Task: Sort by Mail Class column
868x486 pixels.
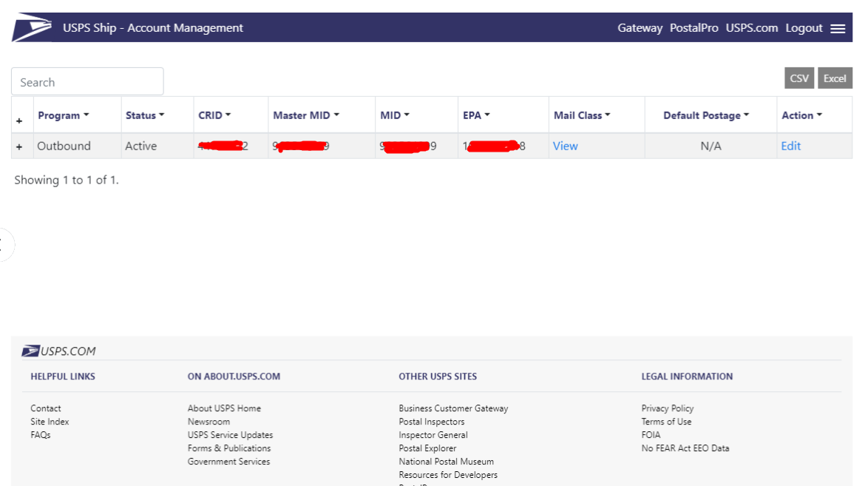Action: (582, 115)
